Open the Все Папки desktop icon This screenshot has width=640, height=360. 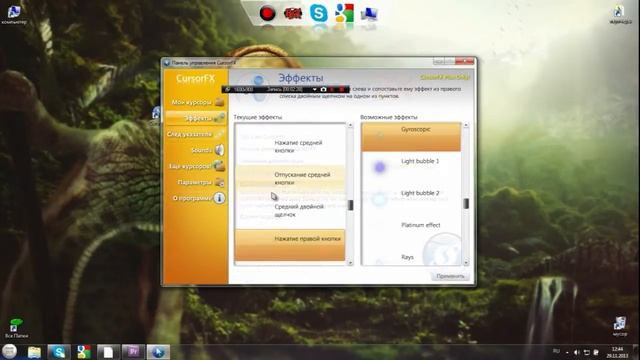(x=16, y=328)
